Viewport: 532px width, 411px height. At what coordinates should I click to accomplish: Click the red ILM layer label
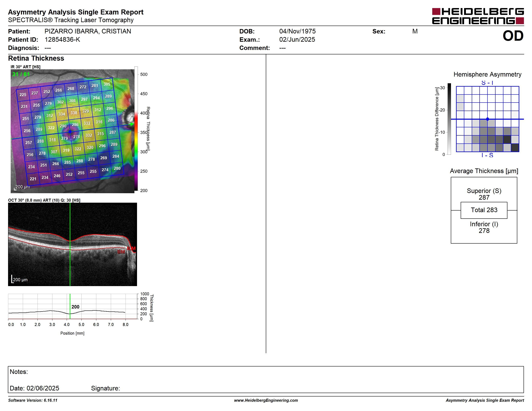[131, 248]
